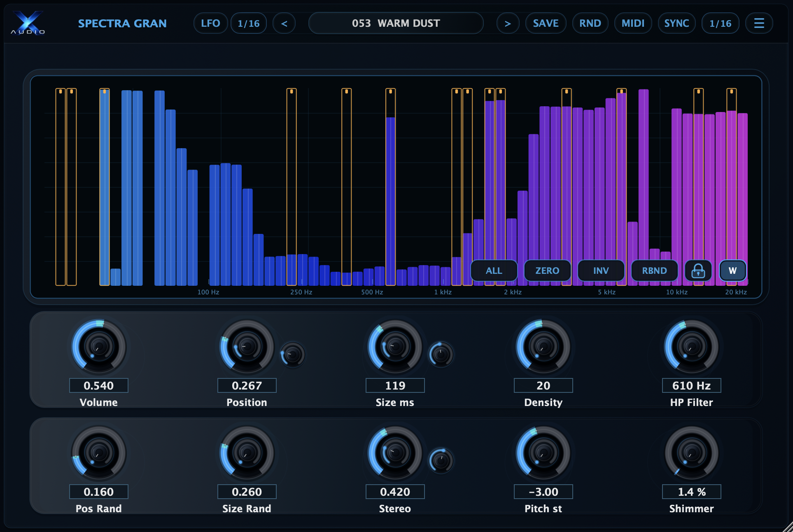The height and width of the screenshot is (532, 793).
Task: Toggle the SYNC button
Action: click(x=676, y=23)
